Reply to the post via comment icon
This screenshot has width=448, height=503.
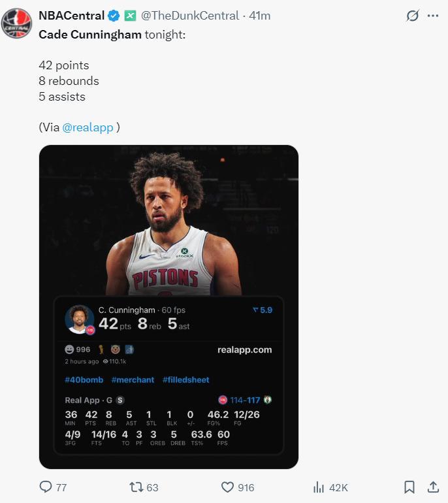coord(46,487)
